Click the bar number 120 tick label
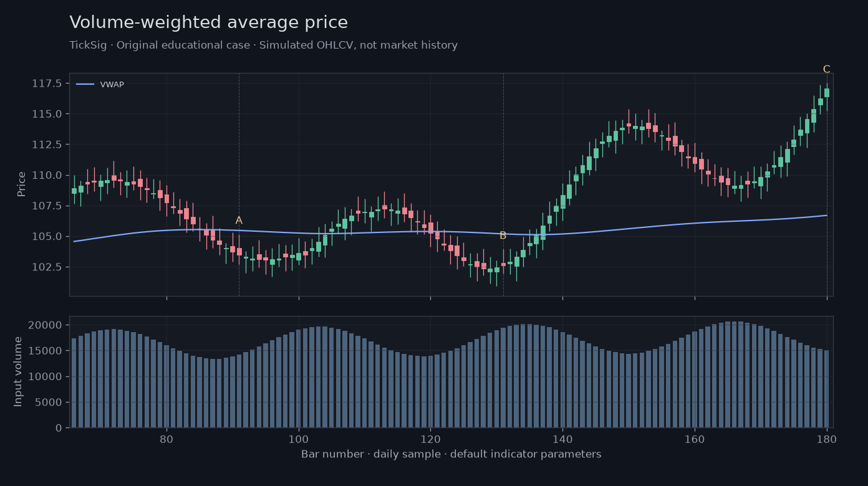The image size is (868, 486). coord(430,438)
